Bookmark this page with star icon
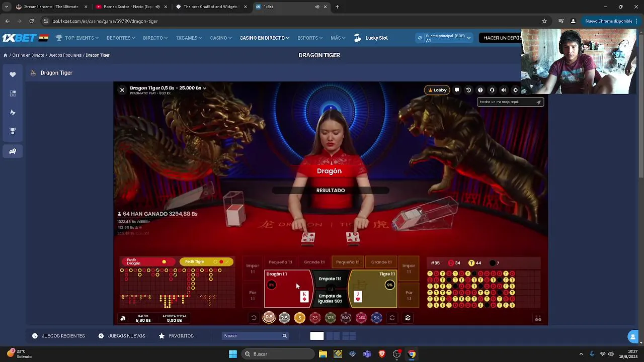This screenshot has width=644, height=362. (x=544, y=21)
